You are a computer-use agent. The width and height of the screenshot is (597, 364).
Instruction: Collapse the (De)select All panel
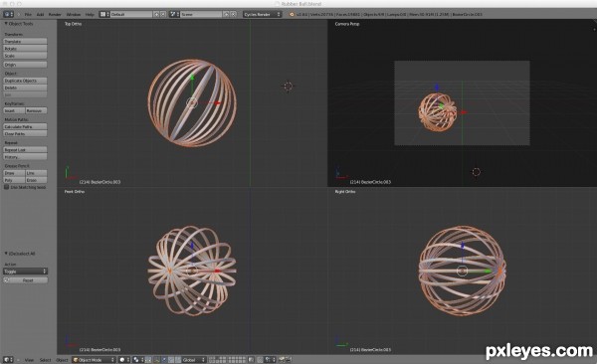pos(6,254)
